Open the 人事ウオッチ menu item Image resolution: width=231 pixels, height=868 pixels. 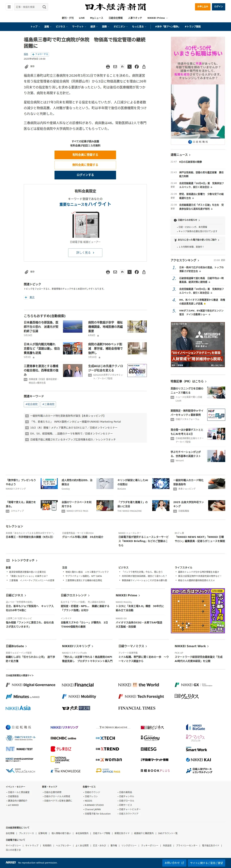(135, 18)
